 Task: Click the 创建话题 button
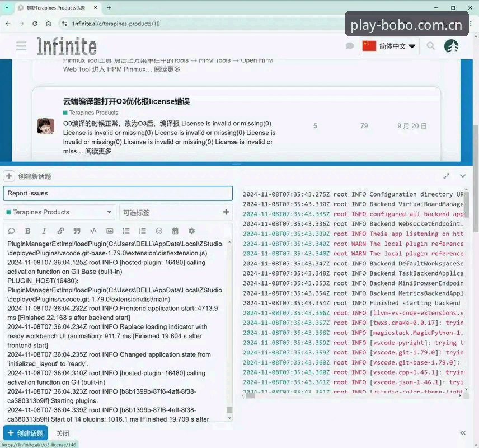pyautogui.click(x=25, y=433)
